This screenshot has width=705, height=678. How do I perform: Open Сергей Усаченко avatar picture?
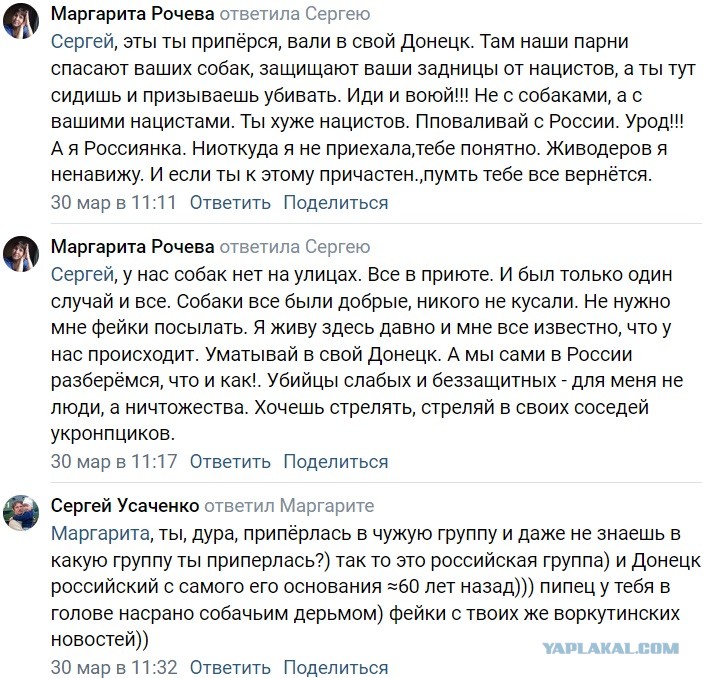[x=21, y=513]
